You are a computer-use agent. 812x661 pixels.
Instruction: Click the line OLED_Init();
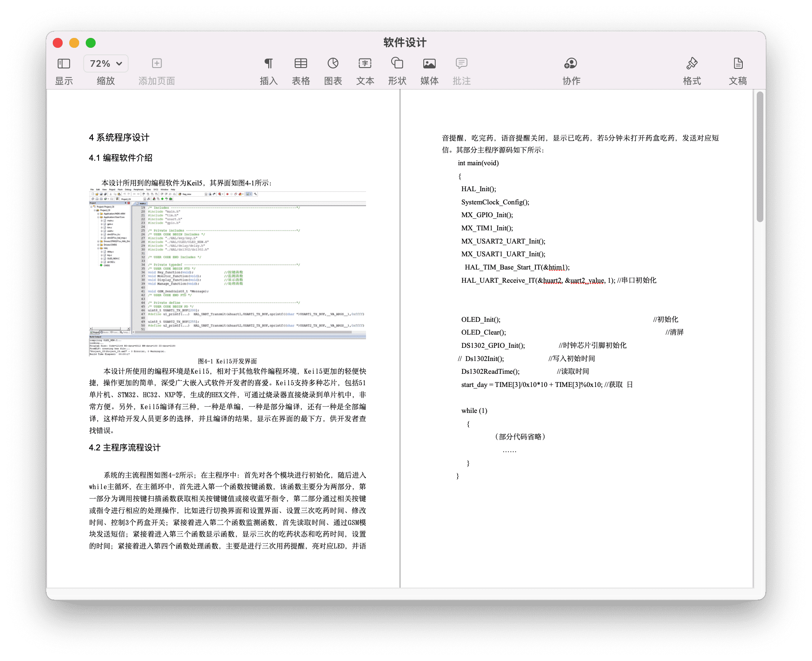pyautogui.click(x=481, y=320)
